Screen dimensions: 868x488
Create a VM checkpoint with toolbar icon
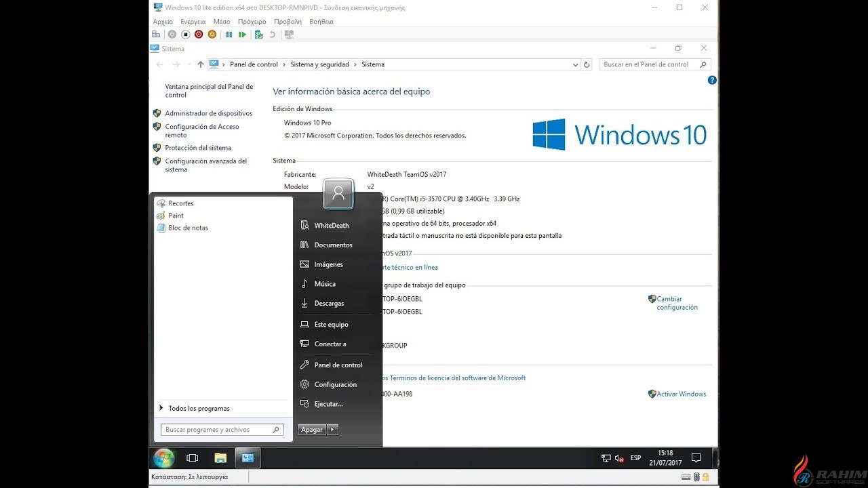(x=259, y=35)
